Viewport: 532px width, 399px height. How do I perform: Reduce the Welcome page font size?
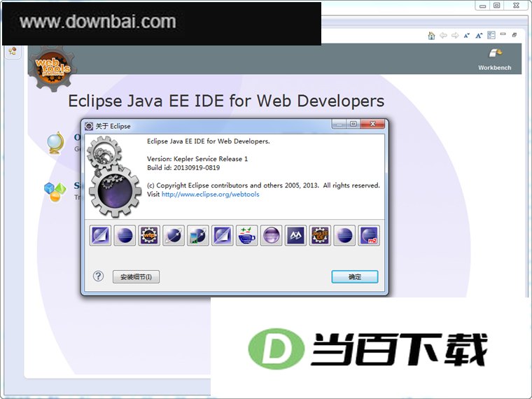click(x=467, y=35)
